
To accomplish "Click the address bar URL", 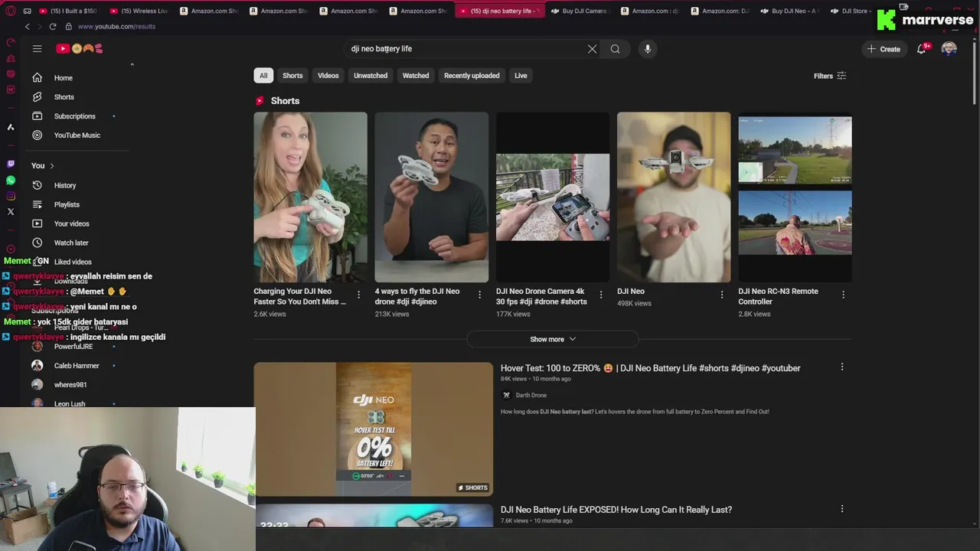I will pos(116,27).
